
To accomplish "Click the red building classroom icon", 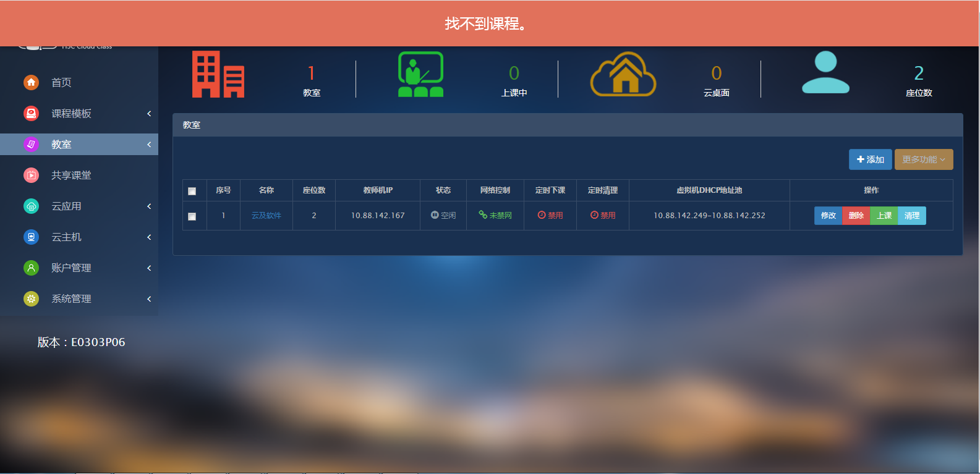I will [218, 75].
